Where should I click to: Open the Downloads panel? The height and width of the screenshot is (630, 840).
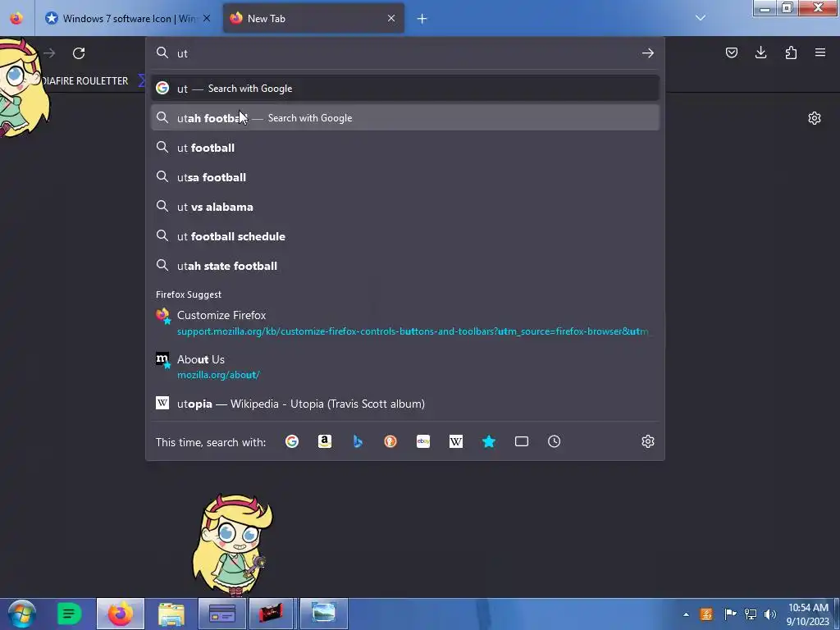[x=760, y=52]
